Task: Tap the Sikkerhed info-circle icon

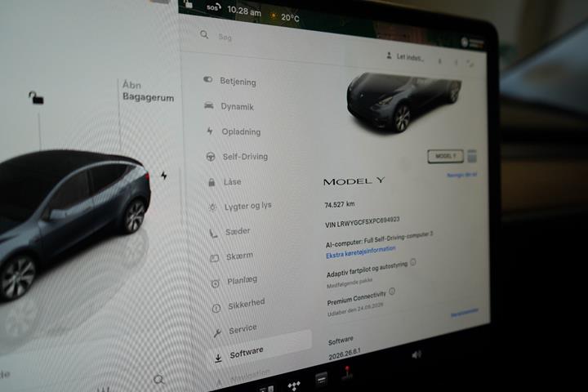Action: (216, 309)
